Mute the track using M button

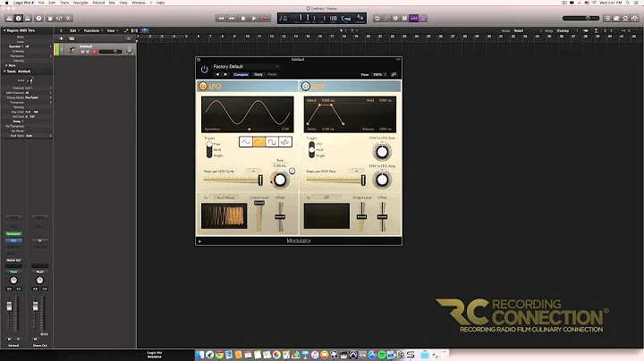point(82,52)
